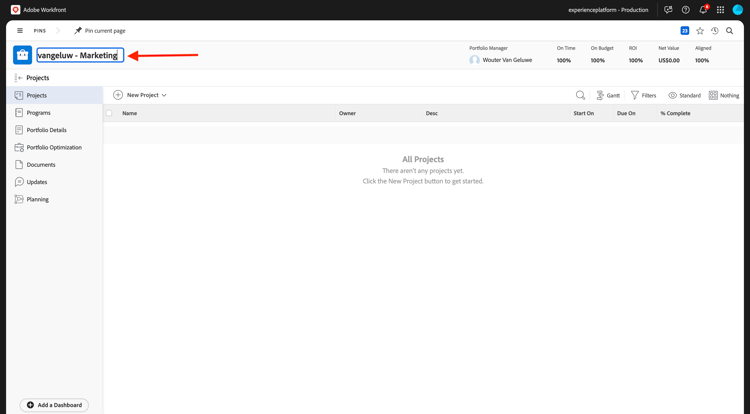Open Documents in the left sidebar
This screenshot has width=750, height=414.
(55, 164)
